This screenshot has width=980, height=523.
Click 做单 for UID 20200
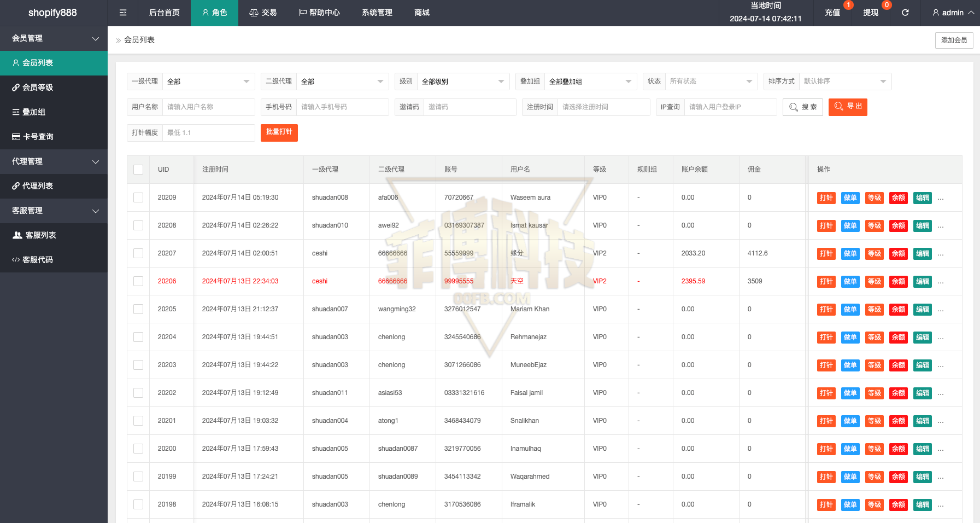coord(850,449)
